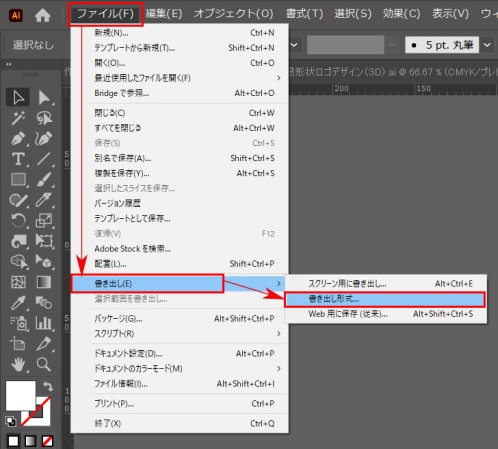Image resolution: width=498 pixels, height=449 pixels.
Task: Select the Type tool
Action: (x=18, y=159)
